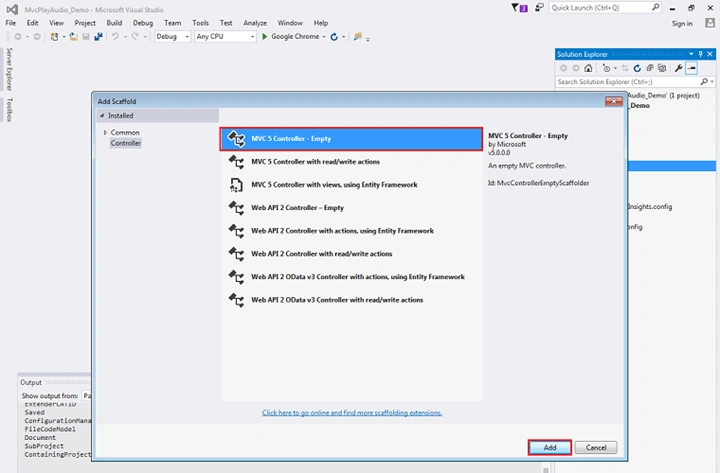Click the Navigate Backward toolbar icon
The image size is (720, 473).
pyautogui.click(x=18, y=37)
